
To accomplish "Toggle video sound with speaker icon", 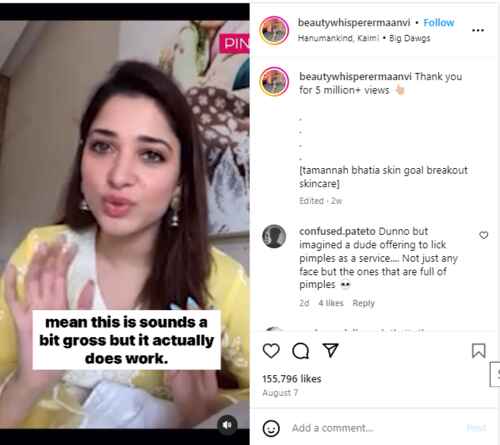I will (227, 425).
